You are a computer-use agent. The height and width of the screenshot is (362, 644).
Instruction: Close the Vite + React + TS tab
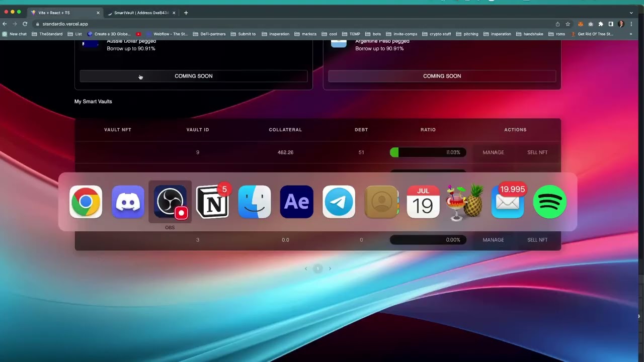98,13
